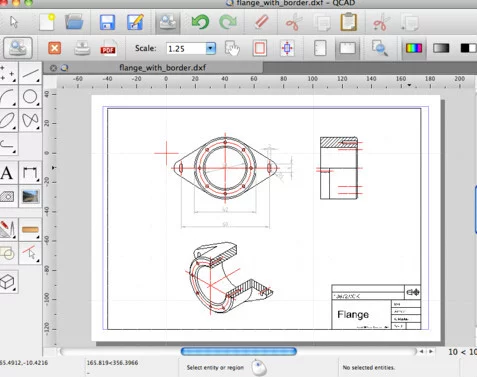This screenshot has width=477, height=377.
Task: Select the Text tool
Action: (7, 173)
